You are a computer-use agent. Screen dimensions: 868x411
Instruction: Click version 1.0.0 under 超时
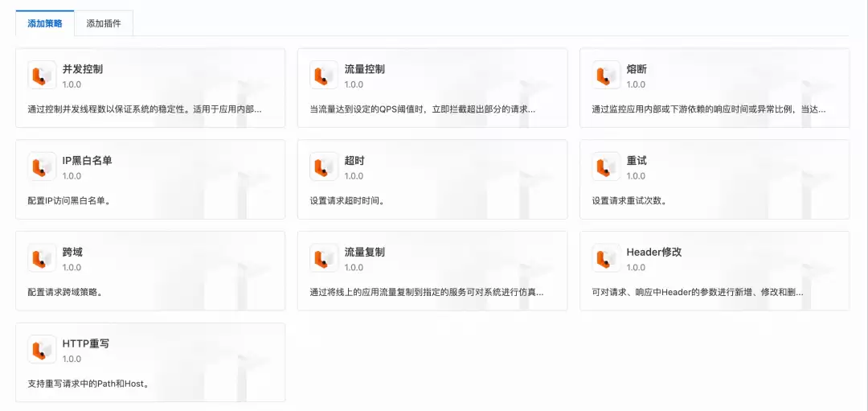click(x=354, y=176)
